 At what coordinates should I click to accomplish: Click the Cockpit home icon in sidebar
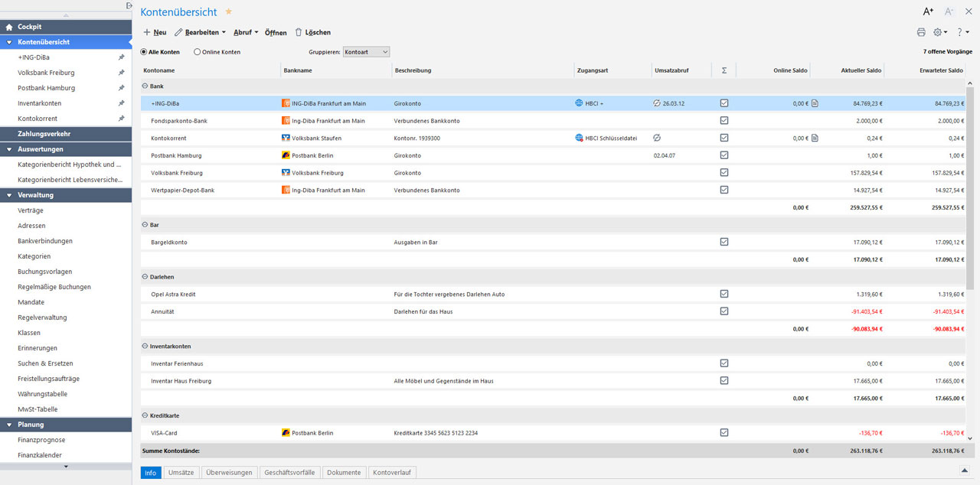[9, 27]
